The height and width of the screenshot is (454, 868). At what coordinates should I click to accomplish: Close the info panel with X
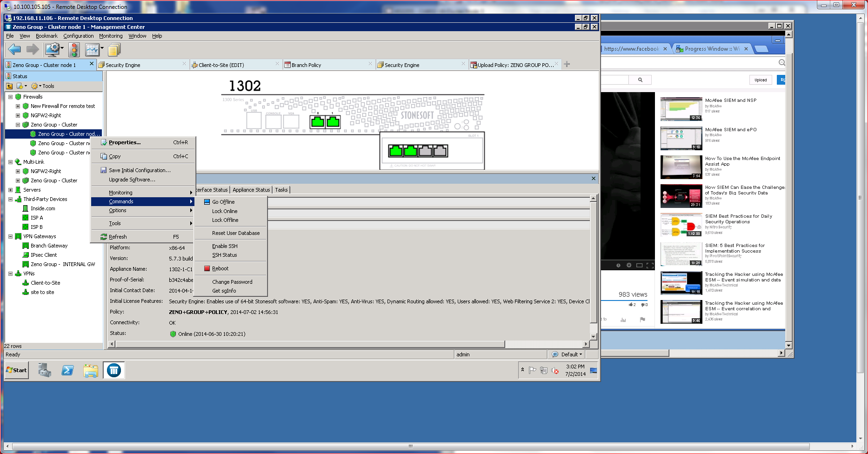coord(594,178)
